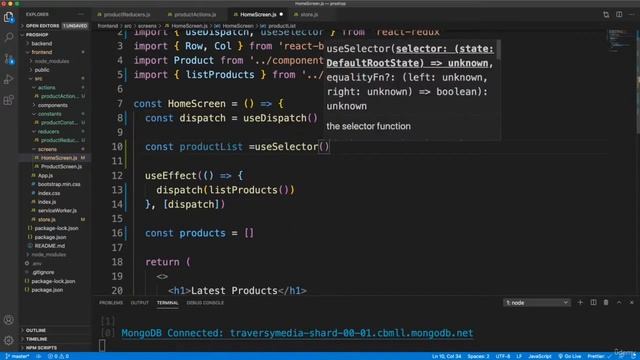The image size is (640, 360).
Task: Change encoding via UTF-8 status item
Action: point(503,356)
